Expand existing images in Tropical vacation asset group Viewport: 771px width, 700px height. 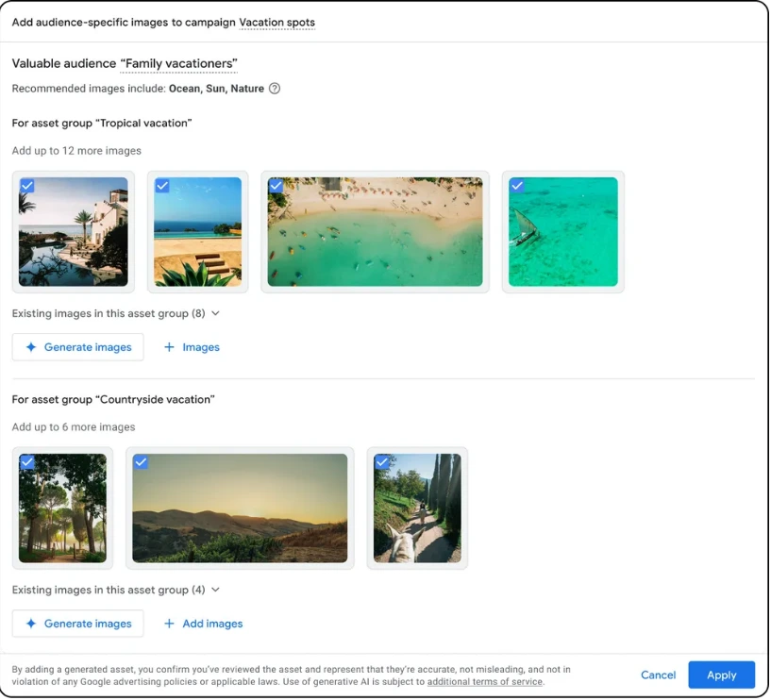pyautogui.click(x=215, y=313)
